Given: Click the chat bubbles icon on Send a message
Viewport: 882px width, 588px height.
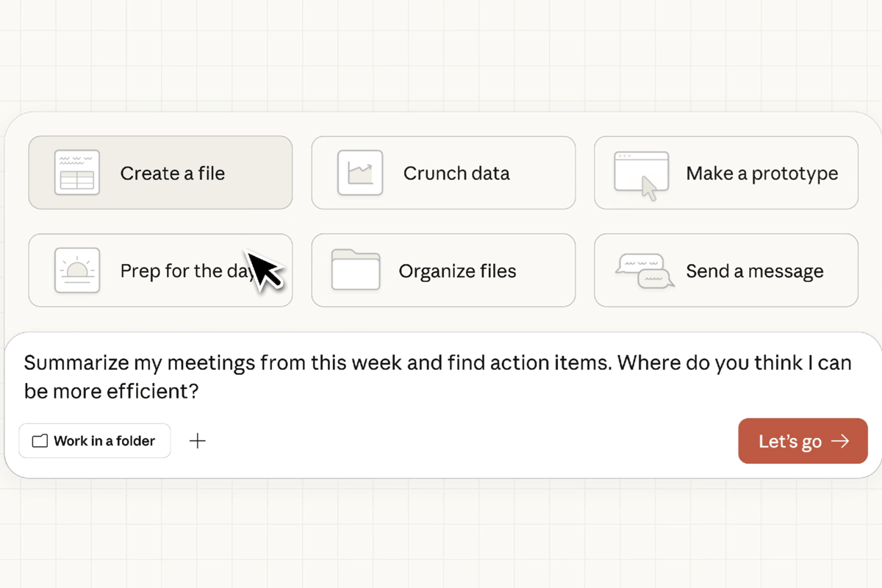Looking at the screenshot, I should point(644,270).
